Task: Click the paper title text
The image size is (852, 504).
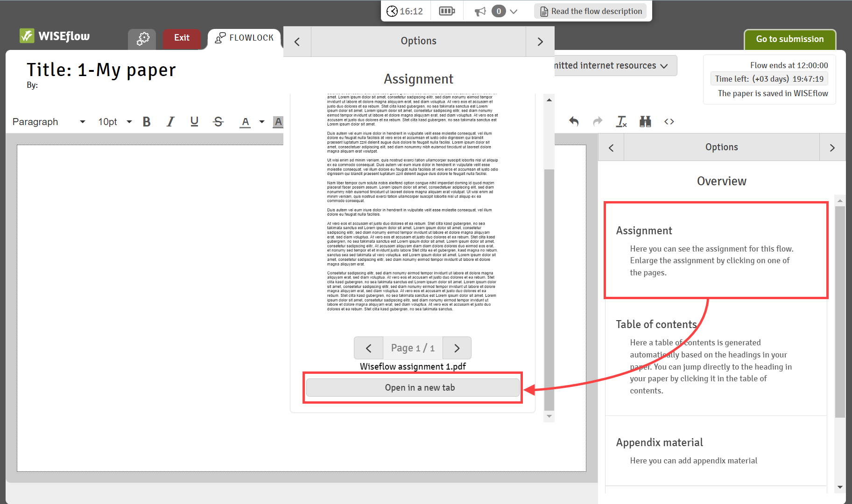Action: point(101,70)
